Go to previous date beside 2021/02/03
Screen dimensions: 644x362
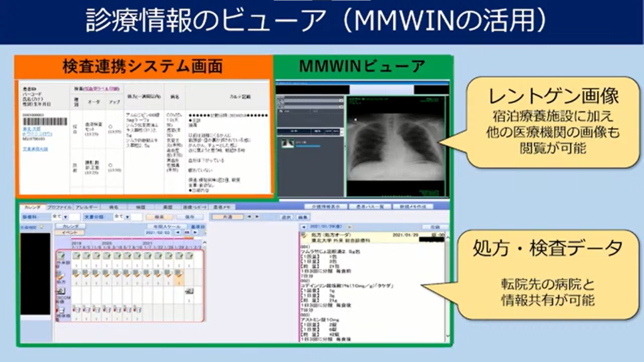click(177, 232)
